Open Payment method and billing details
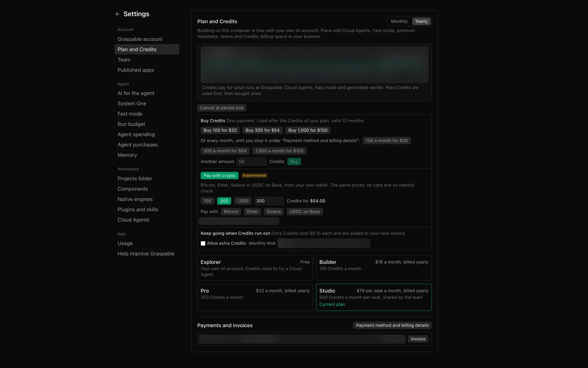The image size is (588, 368). (392, 325)
